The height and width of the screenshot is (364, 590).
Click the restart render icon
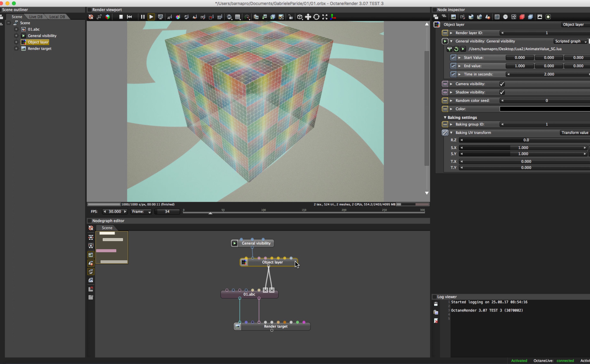click(129, 17)
